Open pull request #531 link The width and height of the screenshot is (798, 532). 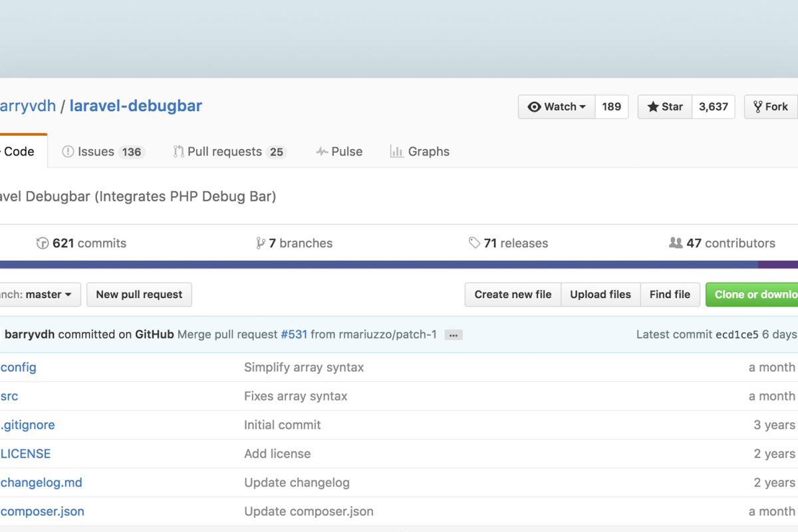294,334
